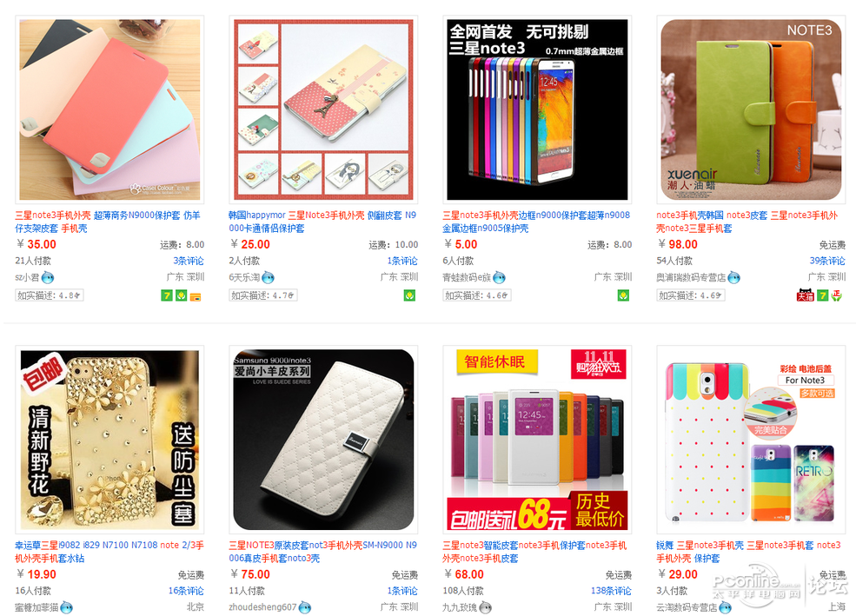Click Wangwang chat icon beside 6天乐淘
This screenshot has width=856, height=616.
point(268,278)
